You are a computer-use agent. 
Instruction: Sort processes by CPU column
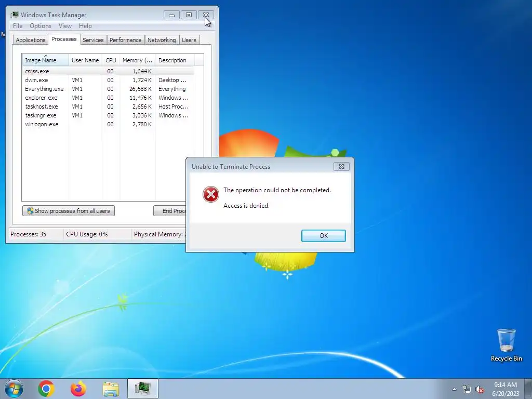[111, 60]
